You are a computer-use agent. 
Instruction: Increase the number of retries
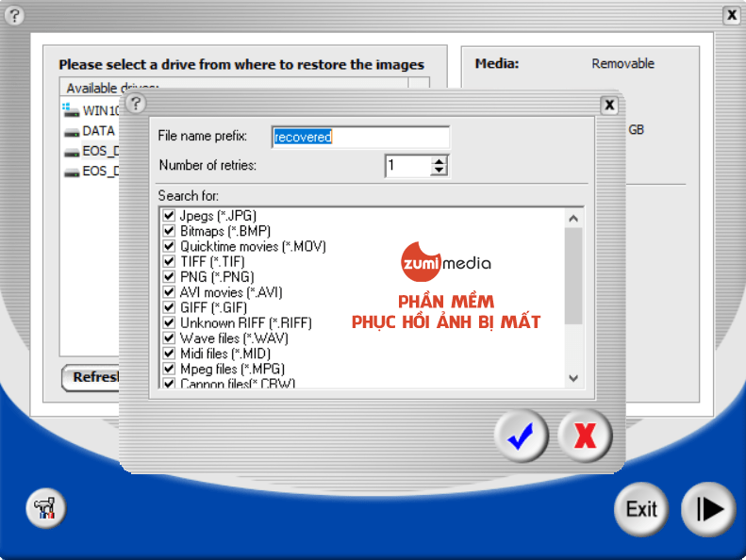point(439,161)
